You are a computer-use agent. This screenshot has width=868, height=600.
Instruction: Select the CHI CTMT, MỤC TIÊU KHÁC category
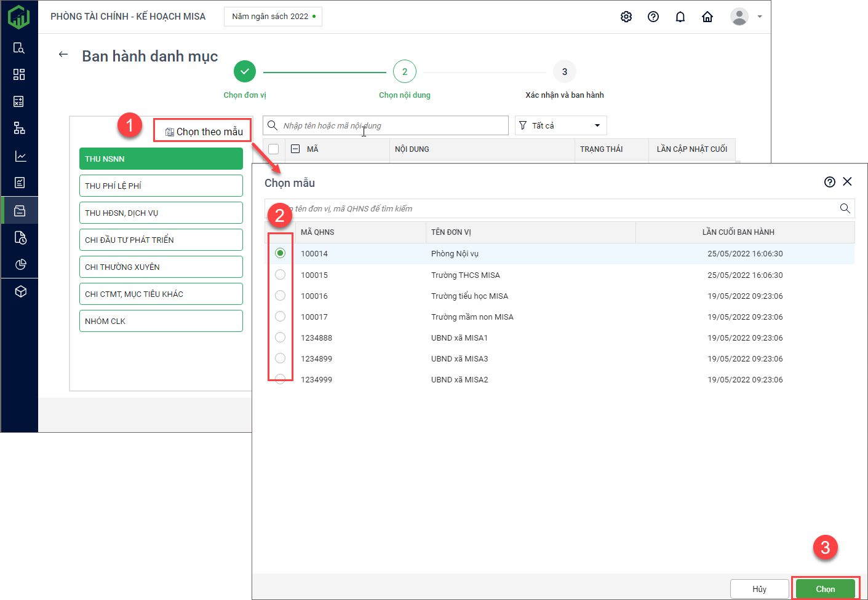[x=161, y=294]
